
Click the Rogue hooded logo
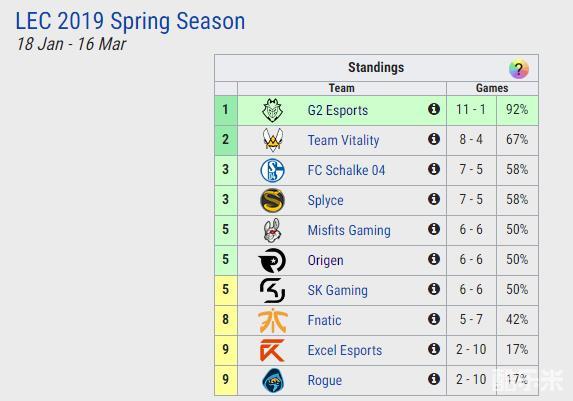(273, 381)
